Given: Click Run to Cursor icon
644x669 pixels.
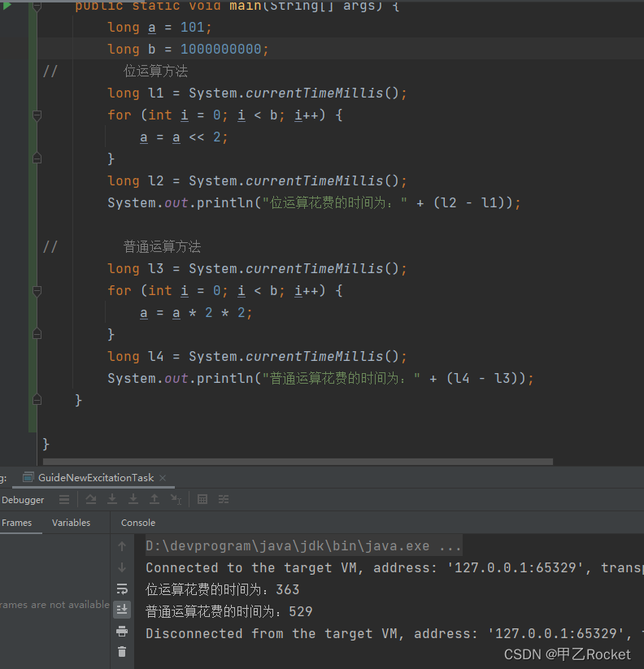Looking at the screenshot, I should (x=176, y=499).
